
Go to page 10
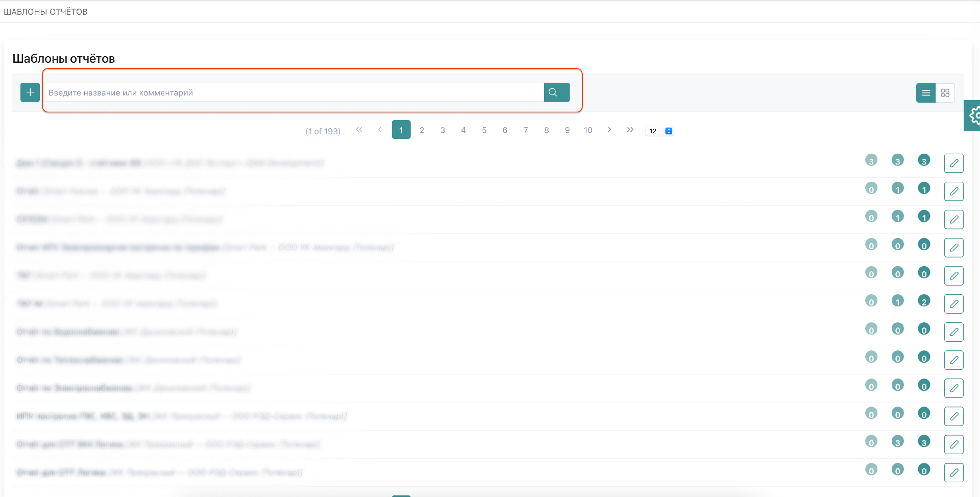click(588, 130)
